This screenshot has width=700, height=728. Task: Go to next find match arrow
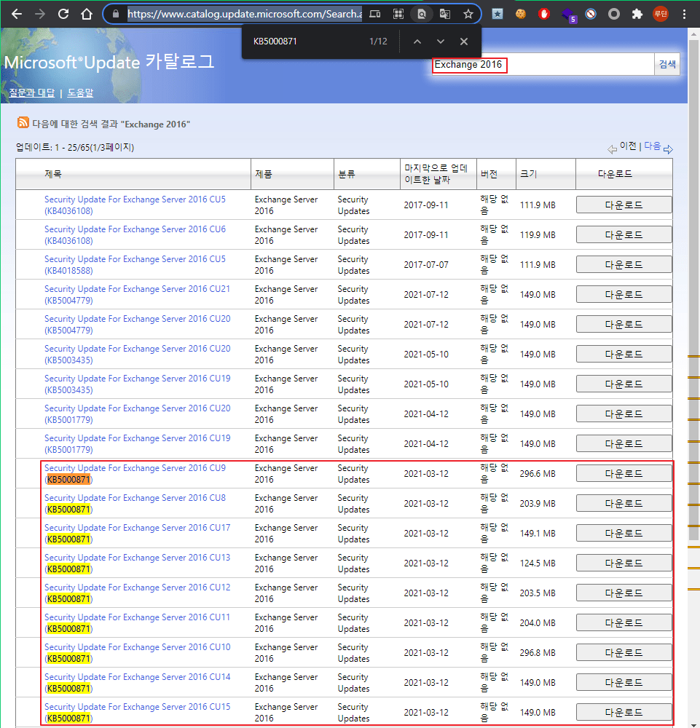441,41
